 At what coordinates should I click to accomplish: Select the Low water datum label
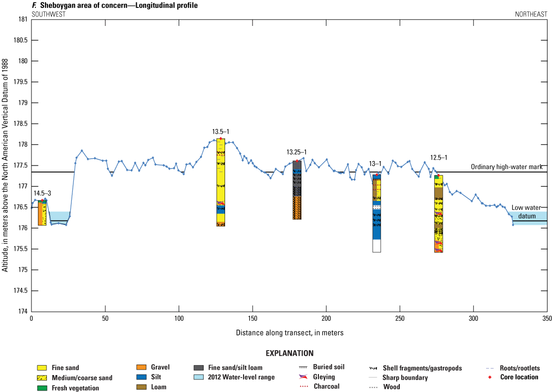pos(526,211)
